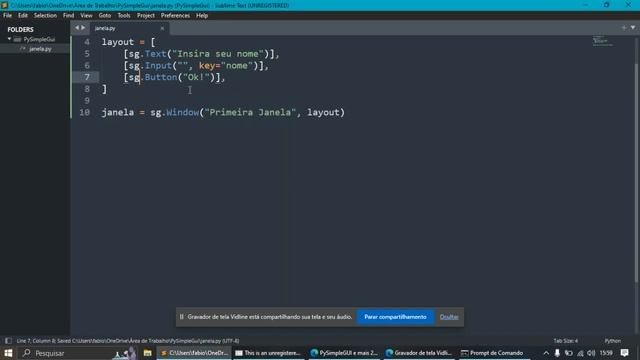The image size is (640, 360).
Task: Open Gravador de tela Vidli Edge window
Action: coord(419,353)
